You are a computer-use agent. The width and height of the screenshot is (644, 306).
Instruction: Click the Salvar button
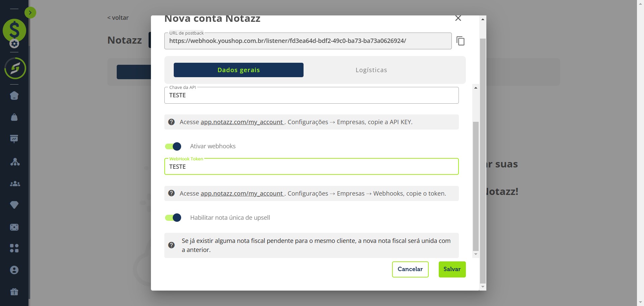[452, 269]
